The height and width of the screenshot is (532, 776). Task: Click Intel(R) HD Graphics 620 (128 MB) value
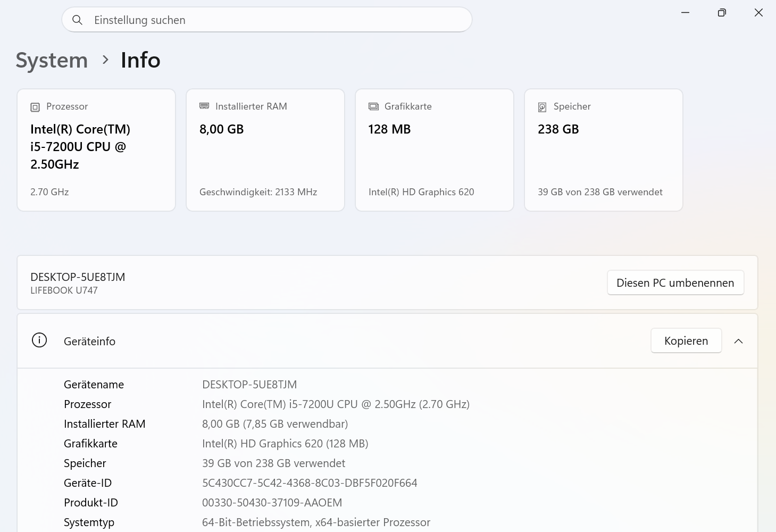click(285, 444)
